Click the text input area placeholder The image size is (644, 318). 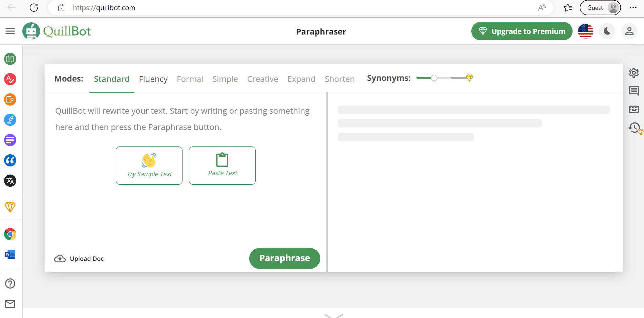coord(182,119)
